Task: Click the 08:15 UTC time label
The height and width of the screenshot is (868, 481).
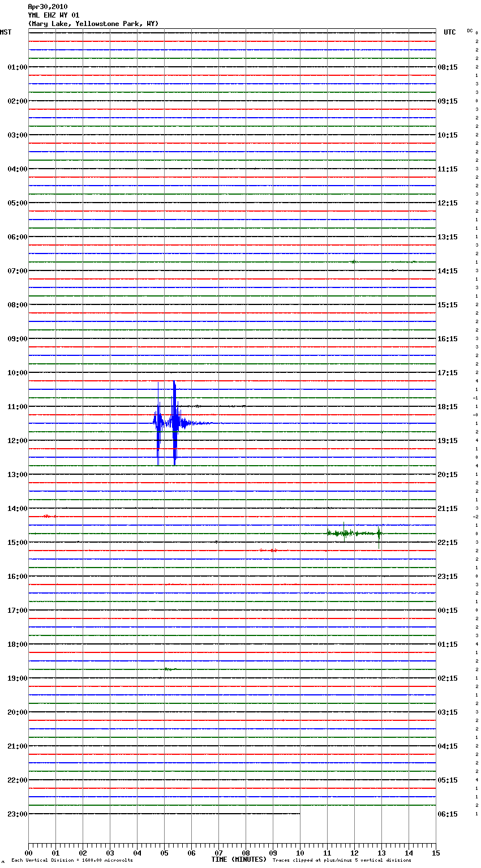Action: point(448,67)
